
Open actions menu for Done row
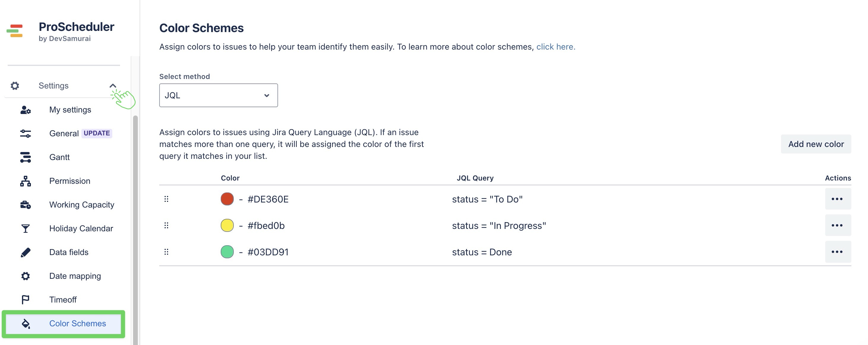click(x=838, y=252)
